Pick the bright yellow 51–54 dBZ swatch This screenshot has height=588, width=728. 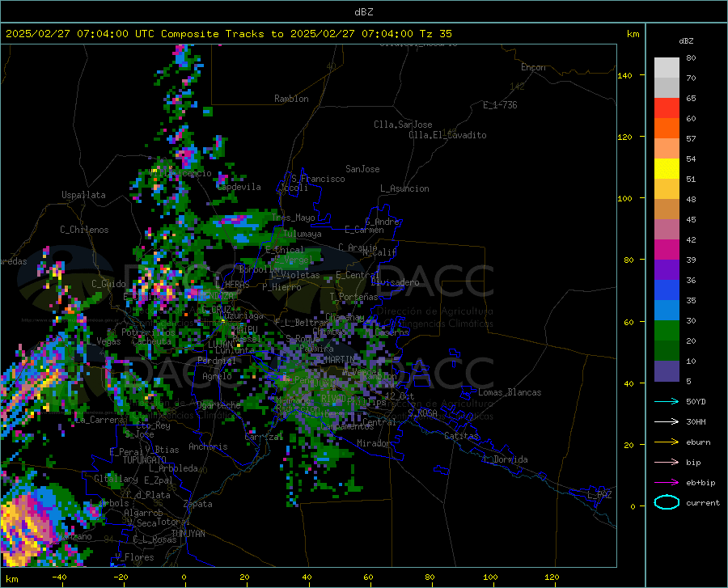[667, 169]
